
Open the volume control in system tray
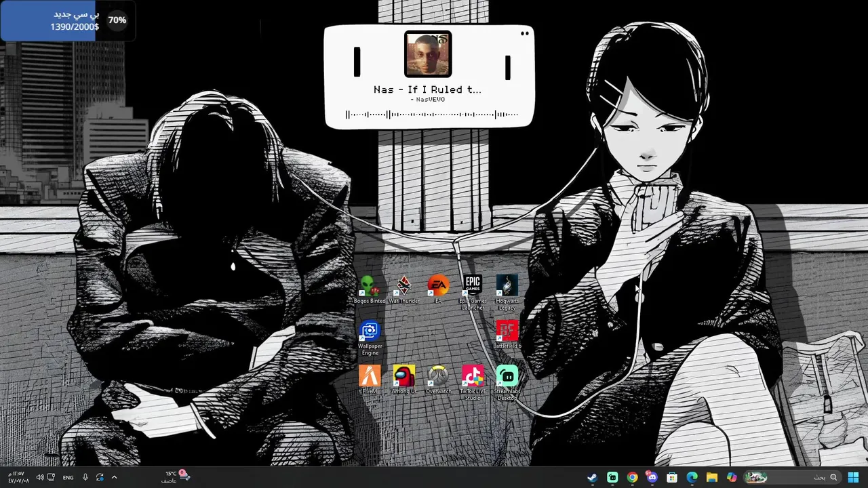[39, 477]
